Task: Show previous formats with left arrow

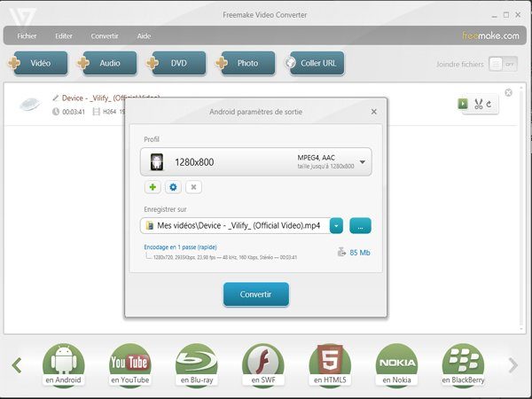Action: [17, 365]
